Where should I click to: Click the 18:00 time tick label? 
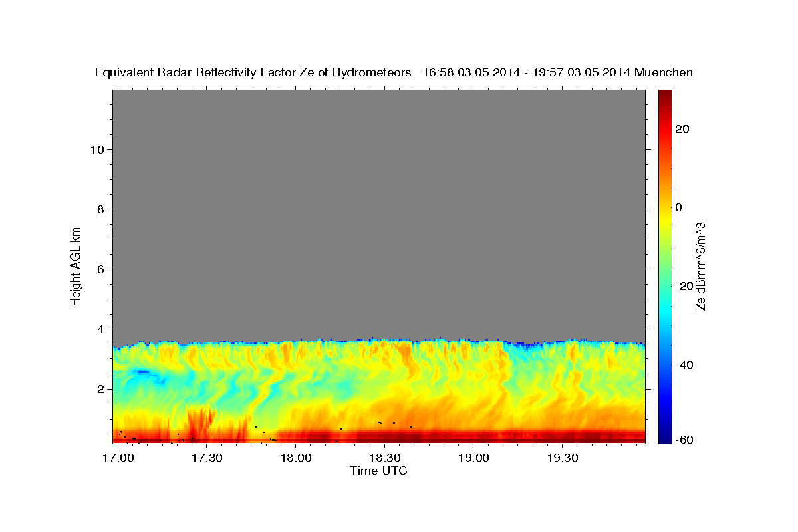coord(296,458)
